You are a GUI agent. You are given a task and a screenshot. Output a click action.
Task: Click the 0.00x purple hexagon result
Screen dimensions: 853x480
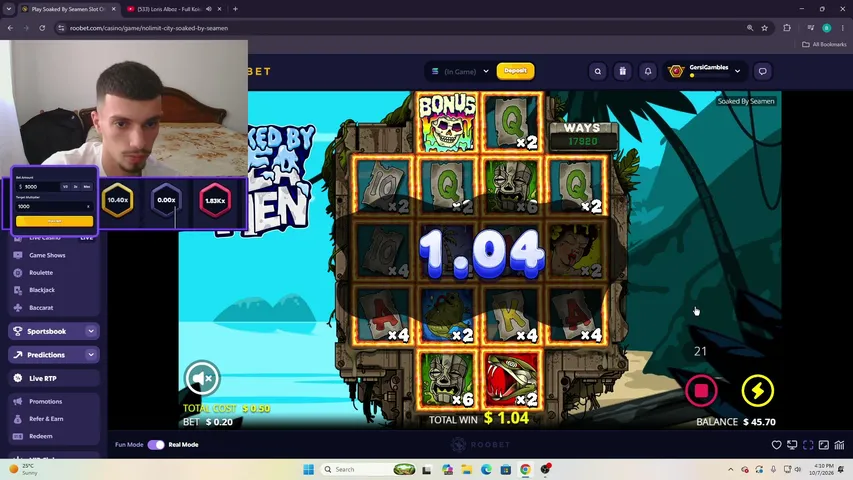pos(166,200)
